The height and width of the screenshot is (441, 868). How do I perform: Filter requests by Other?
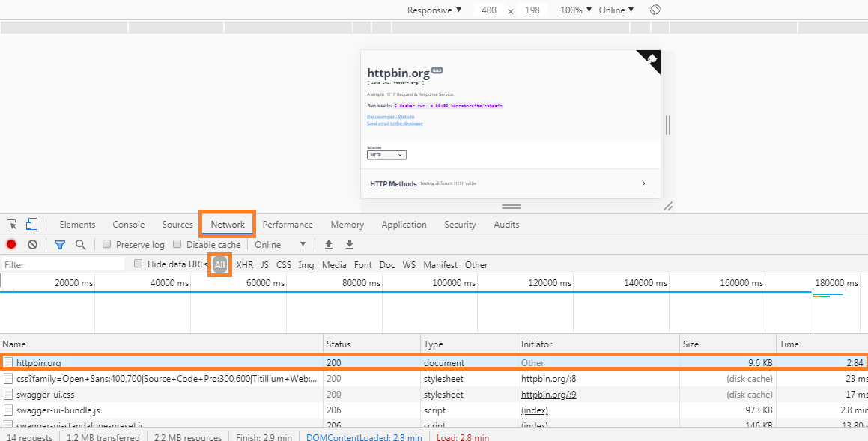[x=476, y=264]
